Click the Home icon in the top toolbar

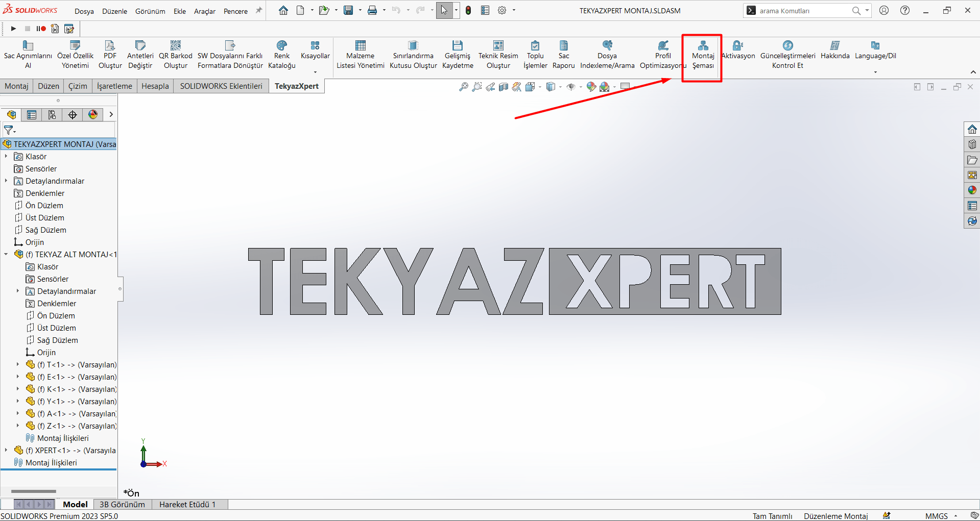[283, 10]
